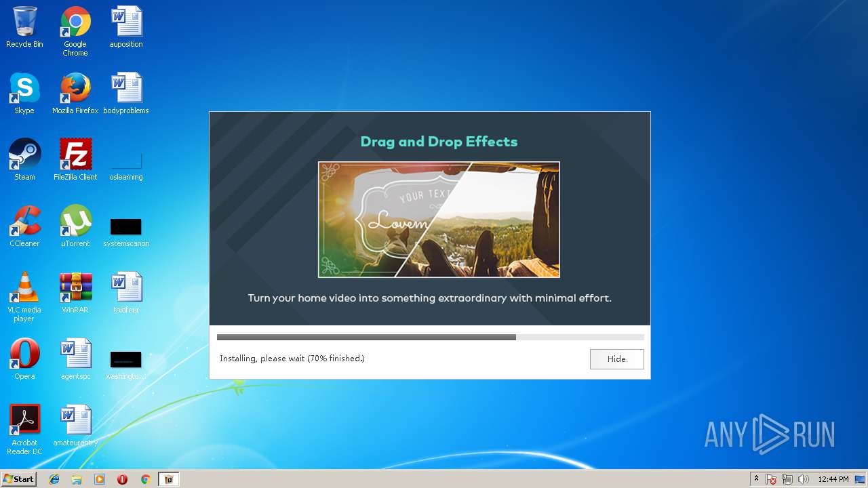Open the Recycle Bin desktop icon
The height and width of the screenshot is (488, 868).
coord(24,28)
